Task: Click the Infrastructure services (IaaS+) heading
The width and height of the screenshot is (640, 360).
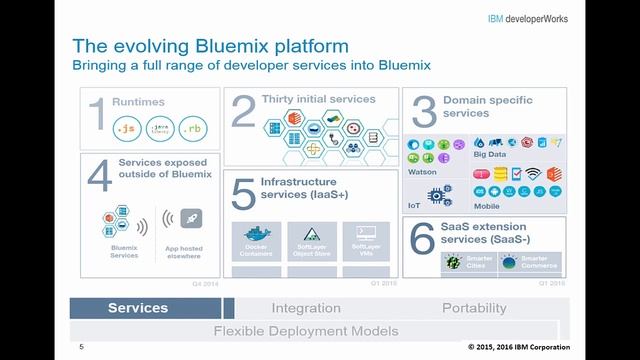Action: 304,188
